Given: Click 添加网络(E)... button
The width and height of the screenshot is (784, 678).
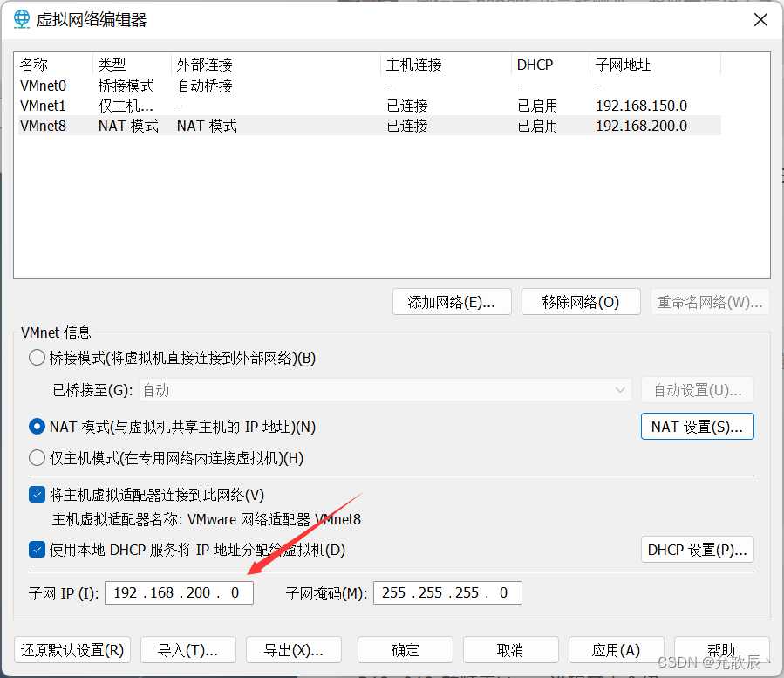Looking at the screenshot, I should 452,302.
